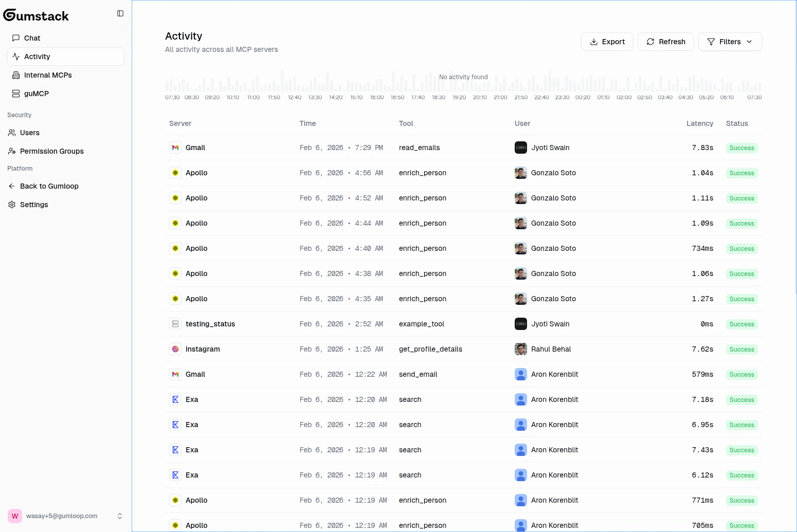
Task: Open Internal MCPs from the sidebar
Action: pyautogui.click(x=15, y=75)
